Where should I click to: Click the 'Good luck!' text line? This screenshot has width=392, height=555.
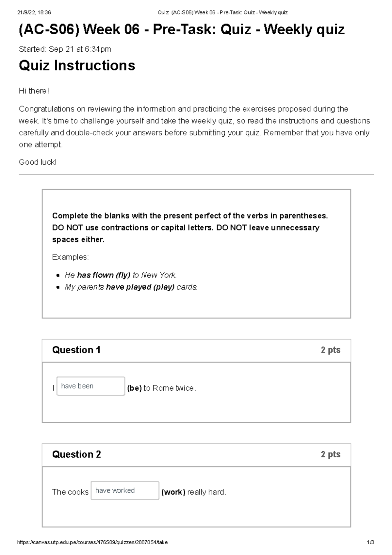(38, 162)
